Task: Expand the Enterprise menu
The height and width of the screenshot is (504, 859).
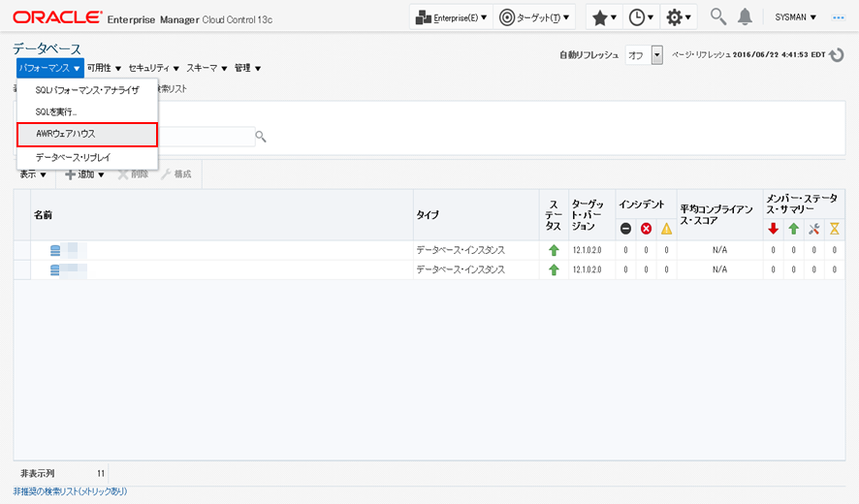Action: (450, 17)
